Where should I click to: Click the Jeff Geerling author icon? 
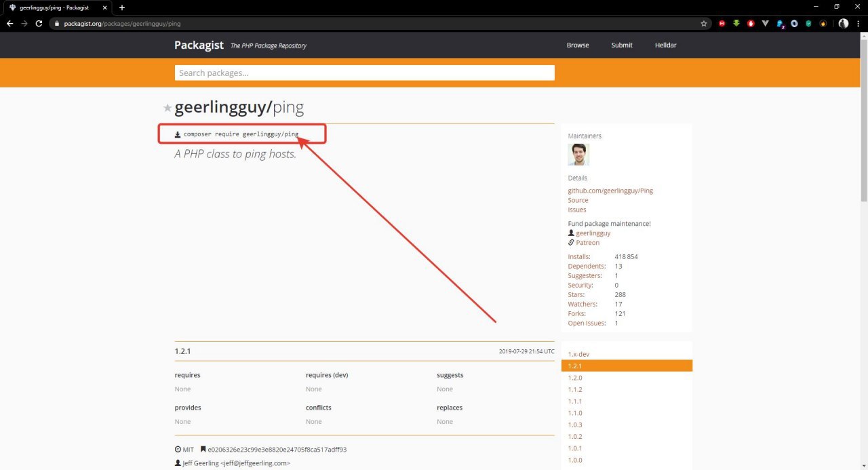tap(178, 463)
